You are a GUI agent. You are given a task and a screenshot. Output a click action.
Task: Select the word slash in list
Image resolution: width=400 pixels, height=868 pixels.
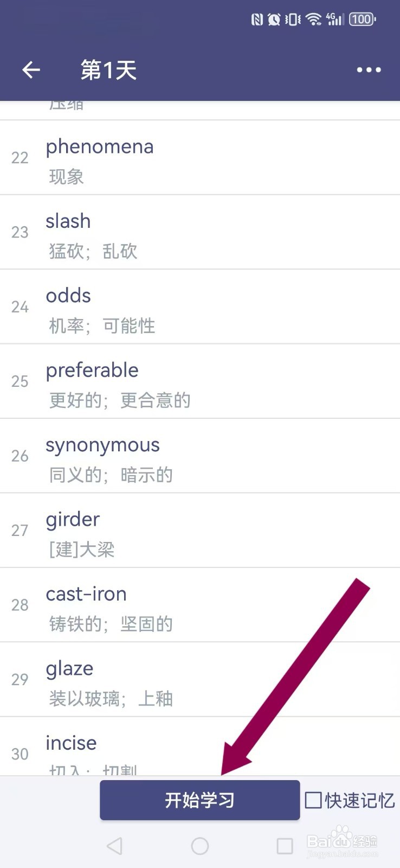[x=200, y=232]
